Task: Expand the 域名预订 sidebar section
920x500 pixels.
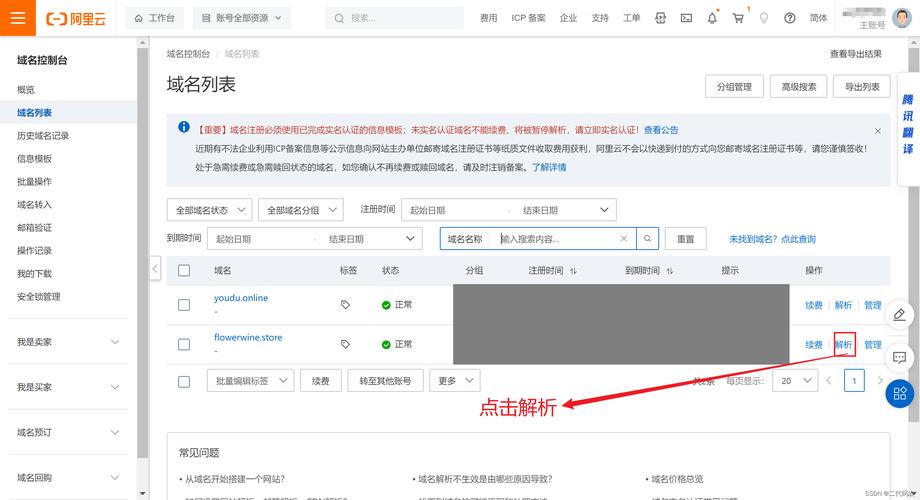Action: pos(68,432)
